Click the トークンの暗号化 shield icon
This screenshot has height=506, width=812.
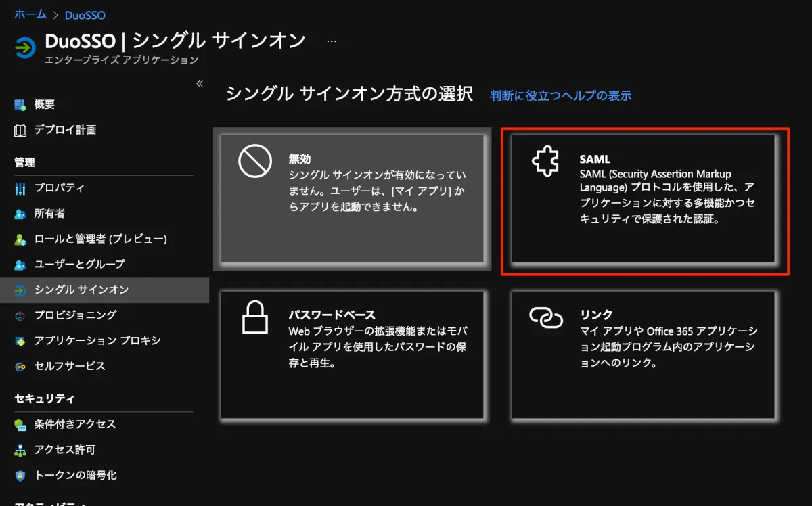click(x=20, y=475)
